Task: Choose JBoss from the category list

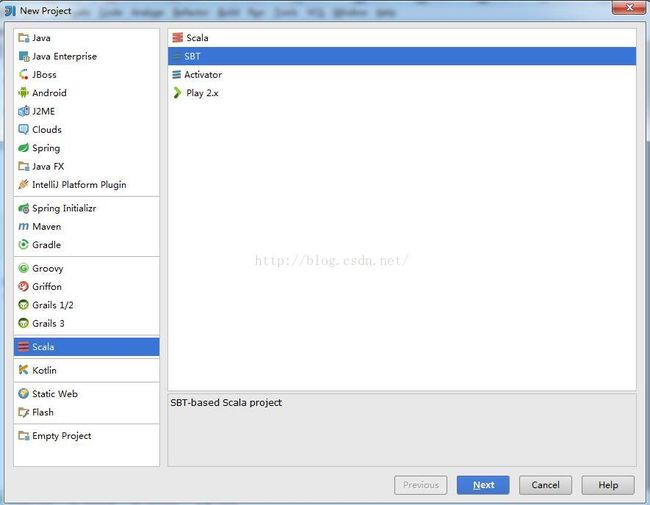Action: click(x=86, y=75)
